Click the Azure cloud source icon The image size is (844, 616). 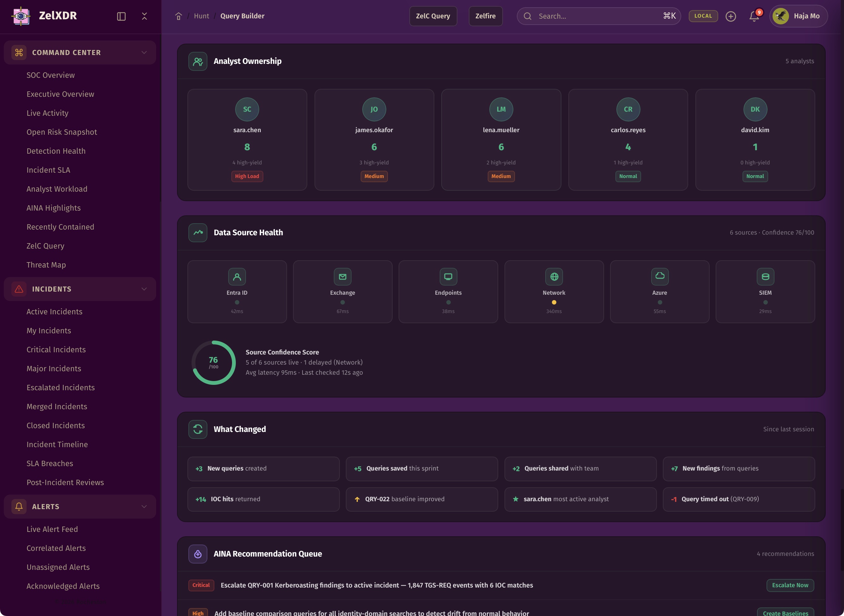pyautogui.click(x=659, y=277)
